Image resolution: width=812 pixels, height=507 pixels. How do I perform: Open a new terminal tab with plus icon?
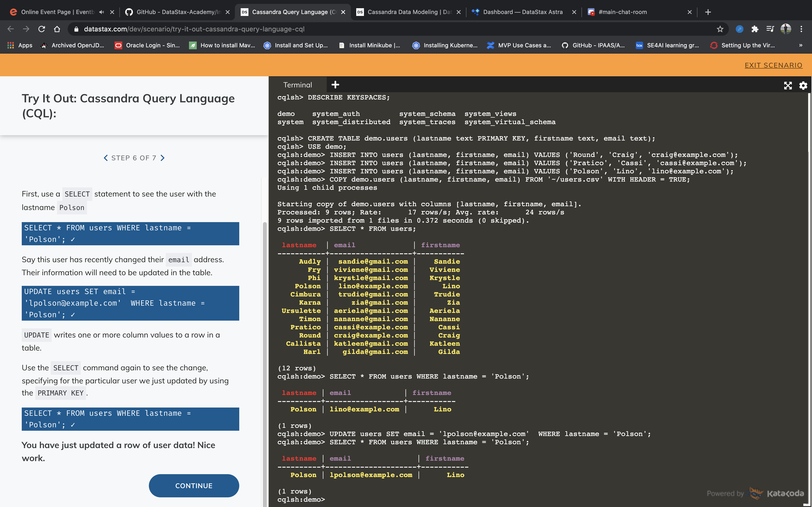(x=335, y=85)
